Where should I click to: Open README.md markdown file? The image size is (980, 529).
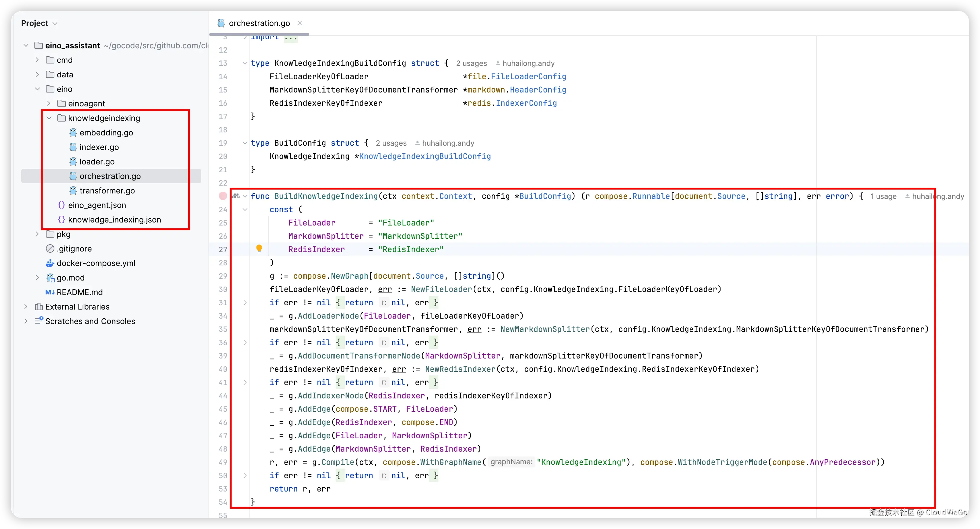(79, 292)
